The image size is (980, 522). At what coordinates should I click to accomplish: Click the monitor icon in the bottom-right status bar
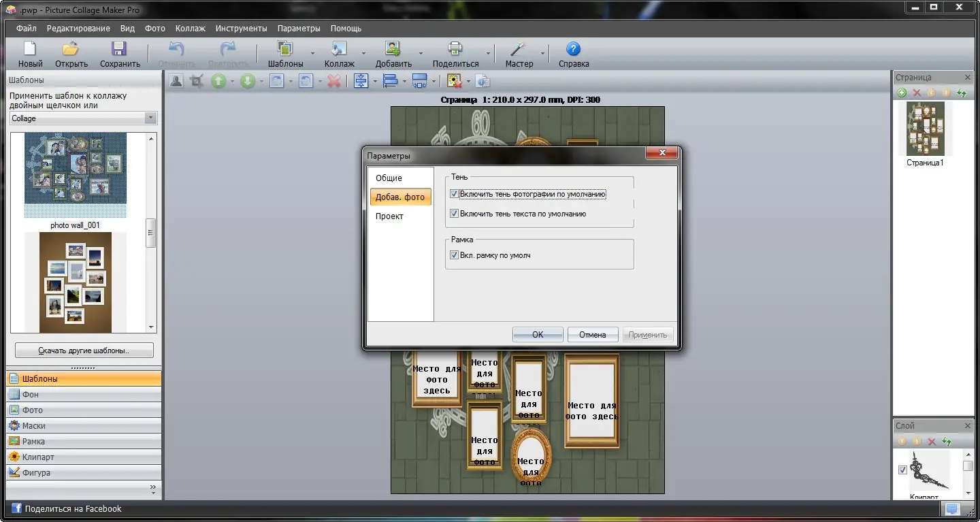click(951, 509)
